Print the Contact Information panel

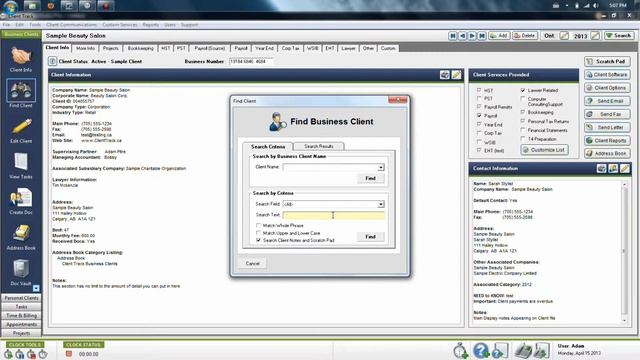pyautogui.click(x=601, y=168)
